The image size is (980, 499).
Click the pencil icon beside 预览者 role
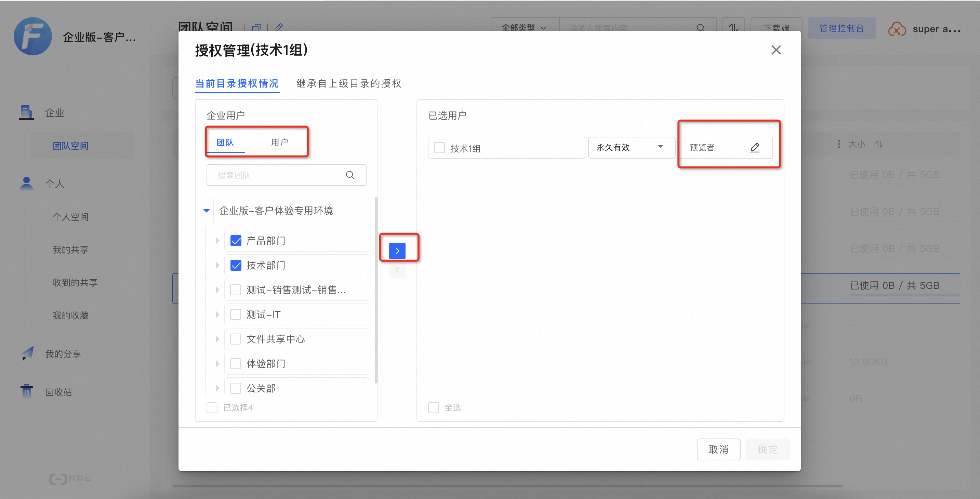click(x=755, y=148)
